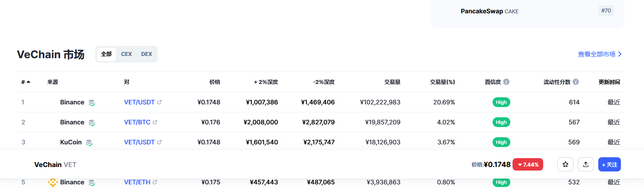
Task: Click the red 7.44% change badge
Action: coord(528,164)
